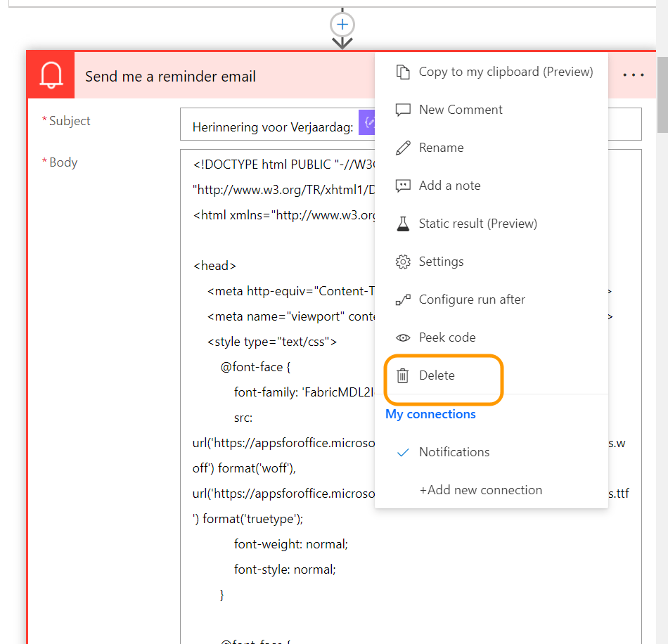The height and width of the screenshot is (644, 668).
Task: Click the Static result flask icon
Action: point(402,224)
